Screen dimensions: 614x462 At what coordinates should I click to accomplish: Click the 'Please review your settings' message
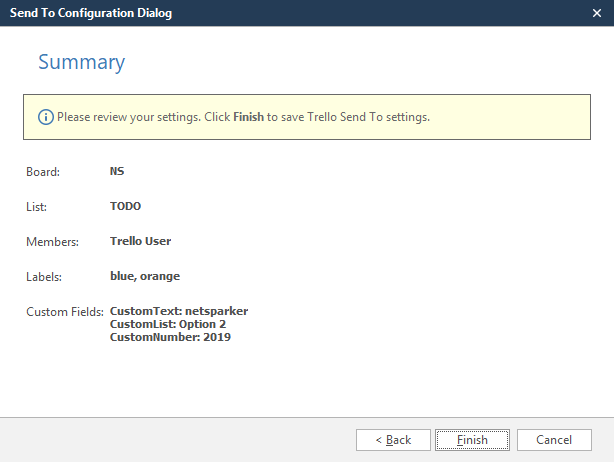tap(243, 117)
